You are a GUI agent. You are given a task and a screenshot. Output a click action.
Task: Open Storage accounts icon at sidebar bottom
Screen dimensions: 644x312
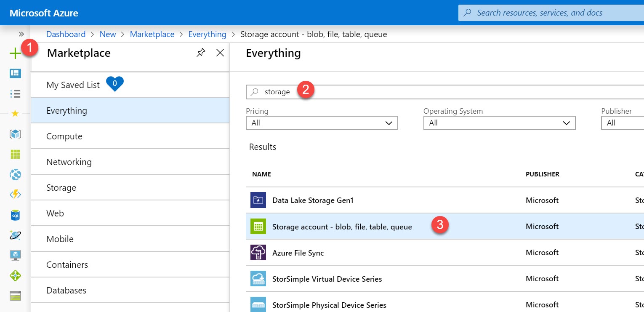15,296
